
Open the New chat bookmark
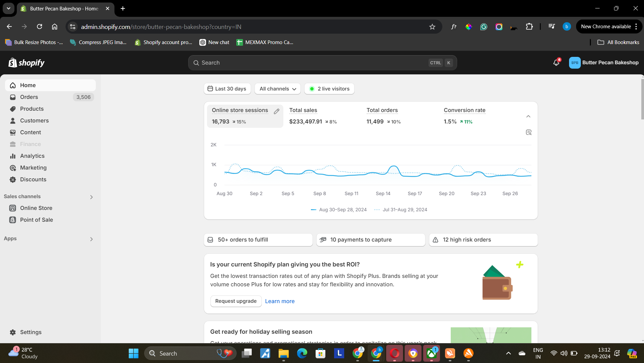coord(214,42)
